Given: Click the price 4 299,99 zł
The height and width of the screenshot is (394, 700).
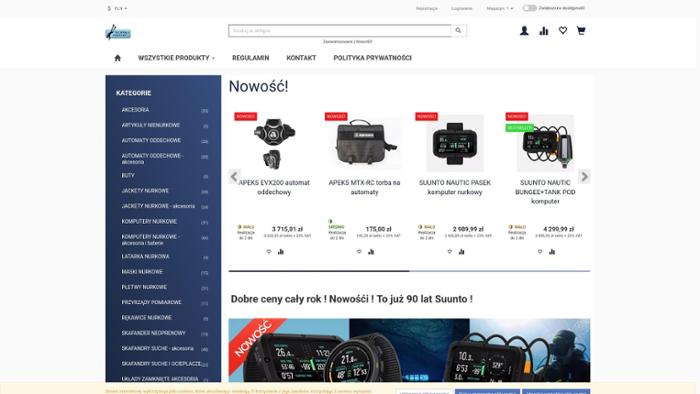Looking at the screenshot, I should 558,229.
